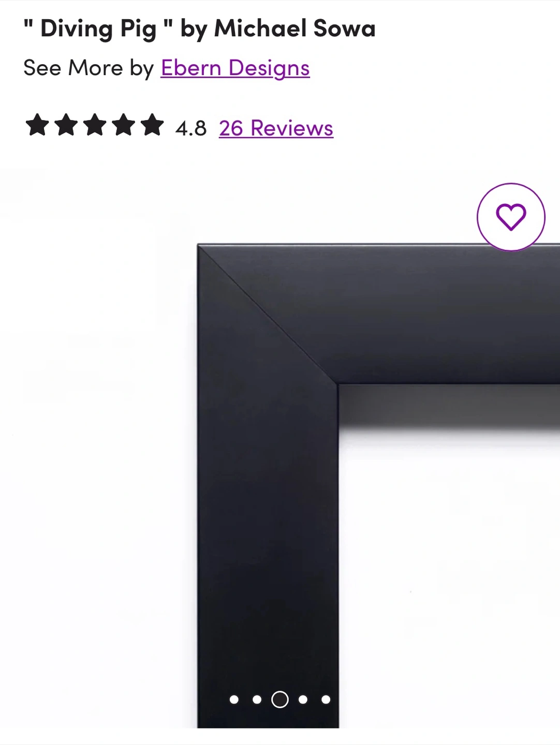Click the "Diving Pig" product title text

98,29
